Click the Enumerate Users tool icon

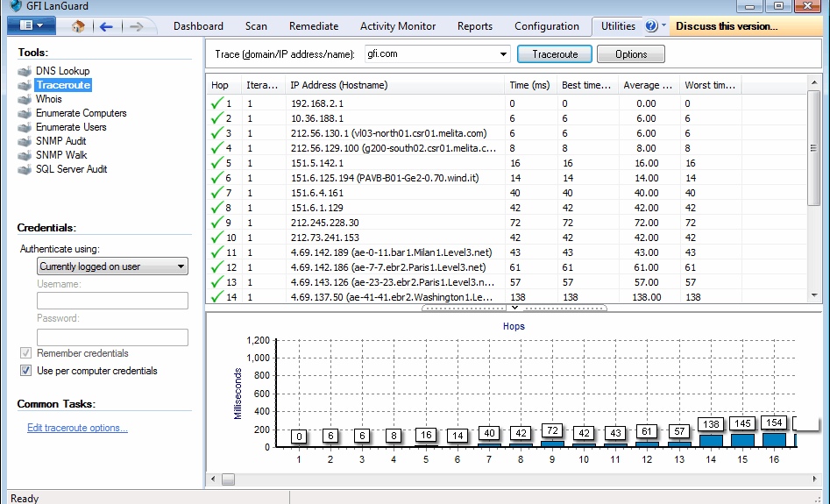click(25, 127)
